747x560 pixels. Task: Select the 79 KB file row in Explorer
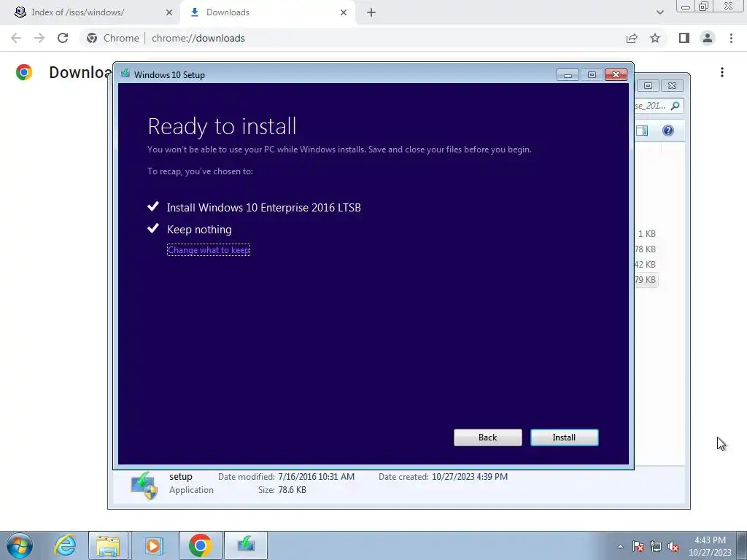[x=646, y=279]
